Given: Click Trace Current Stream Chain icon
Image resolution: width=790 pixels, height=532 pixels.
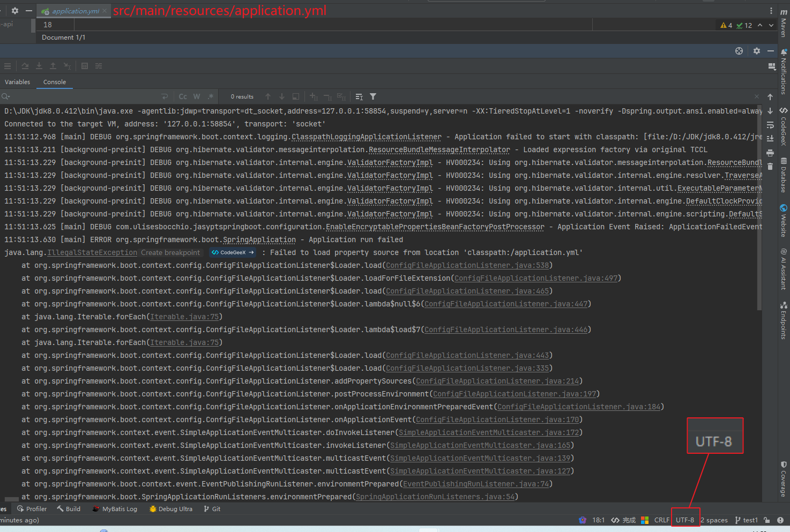Looking at the screenshot, I should [x=99, y=66].
